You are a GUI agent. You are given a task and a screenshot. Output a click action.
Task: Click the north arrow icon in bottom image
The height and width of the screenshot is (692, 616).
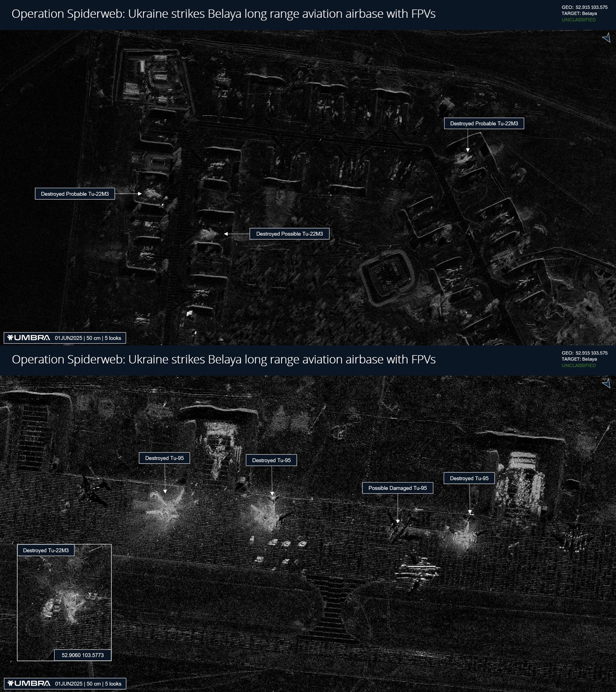(x=606, y=383)
